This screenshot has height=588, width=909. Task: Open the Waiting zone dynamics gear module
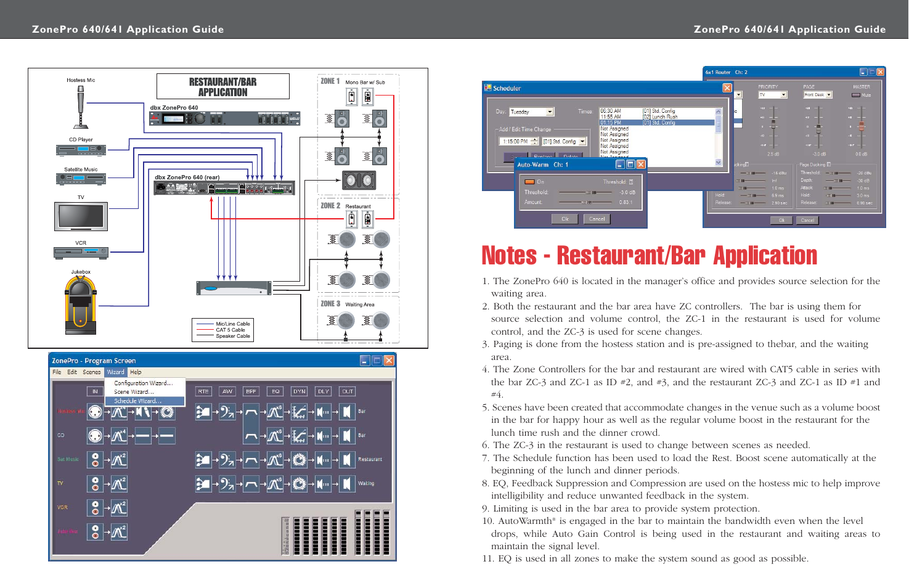coord(300,484)
